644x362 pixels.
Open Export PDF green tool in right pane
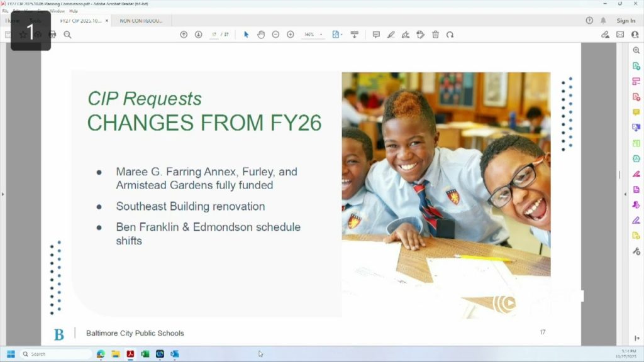[636, 65]
